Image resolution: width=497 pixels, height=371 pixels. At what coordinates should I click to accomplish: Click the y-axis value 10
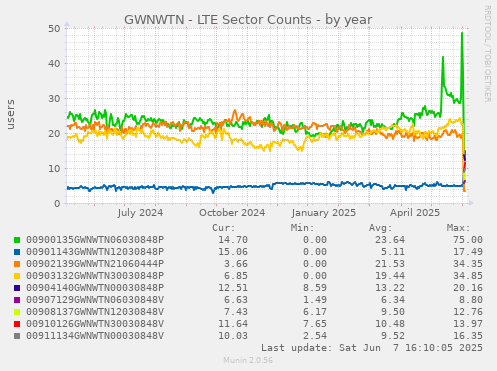pyautogui.click(x=54, y=169)
